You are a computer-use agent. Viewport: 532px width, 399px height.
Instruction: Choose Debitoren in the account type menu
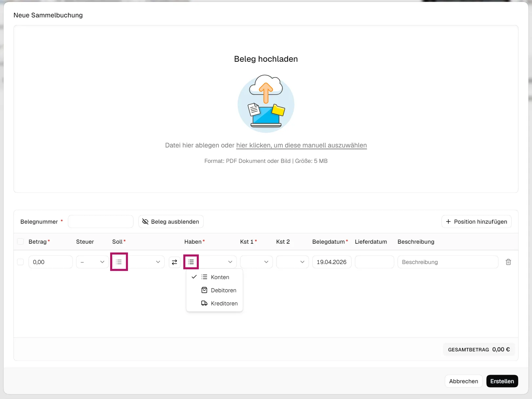click(223, 290)
